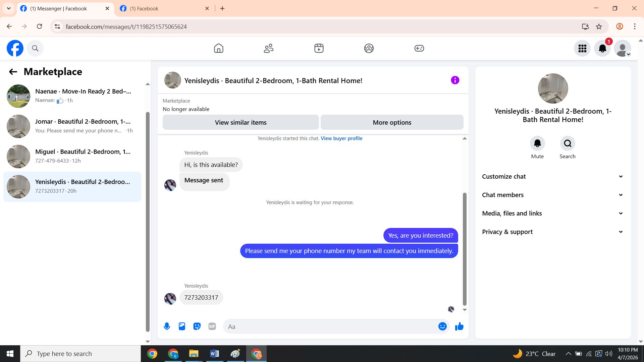This screenshot has height=362, width=644.
Task: Open conversation information purple icon
Action: point(455,80)
